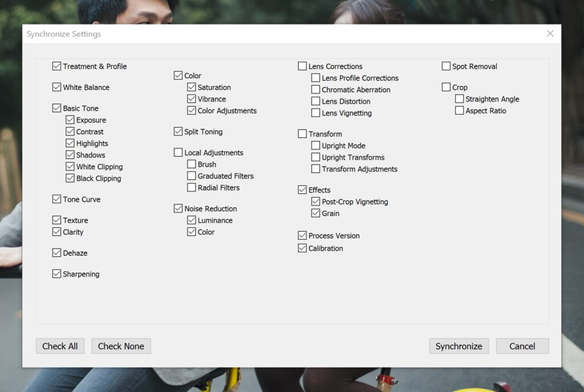Toggle the Color Adjustments checkbox

(x=192, y=111)
